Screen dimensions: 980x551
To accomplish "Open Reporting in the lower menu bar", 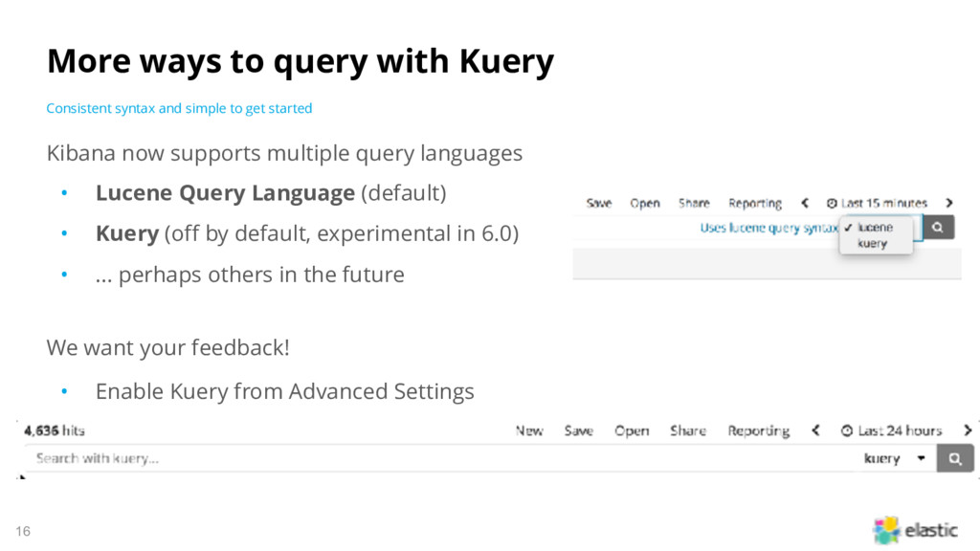I will click(x=758, y=431).
